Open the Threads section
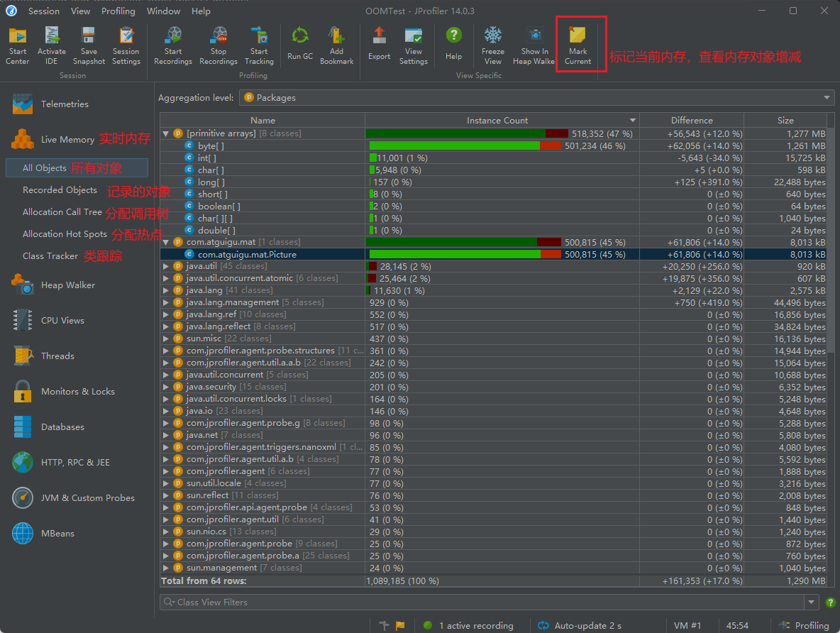This screenshot has width=840, height=633. (43, 356)
